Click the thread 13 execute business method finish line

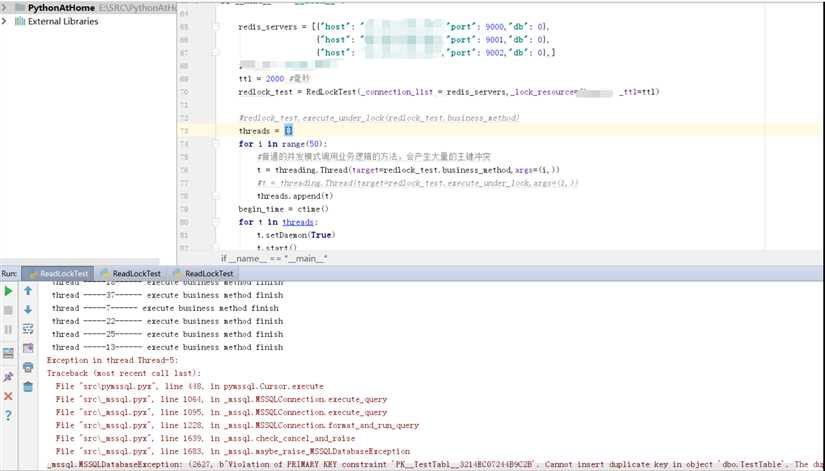(167, 347)
